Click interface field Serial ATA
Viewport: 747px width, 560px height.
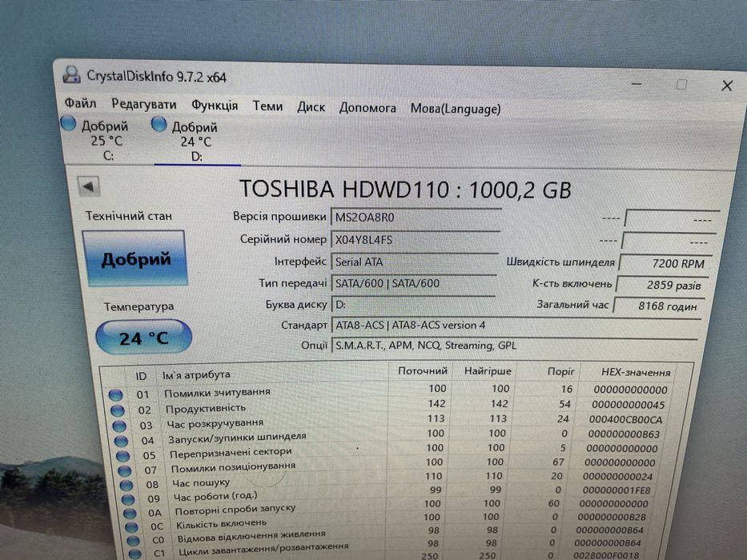(x=415, y=262)
